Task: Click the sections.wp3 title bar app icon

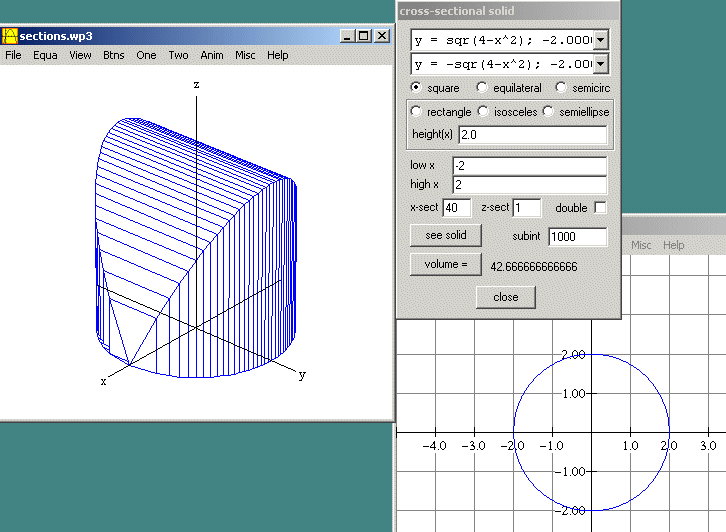Action: [x=10, y=36]
